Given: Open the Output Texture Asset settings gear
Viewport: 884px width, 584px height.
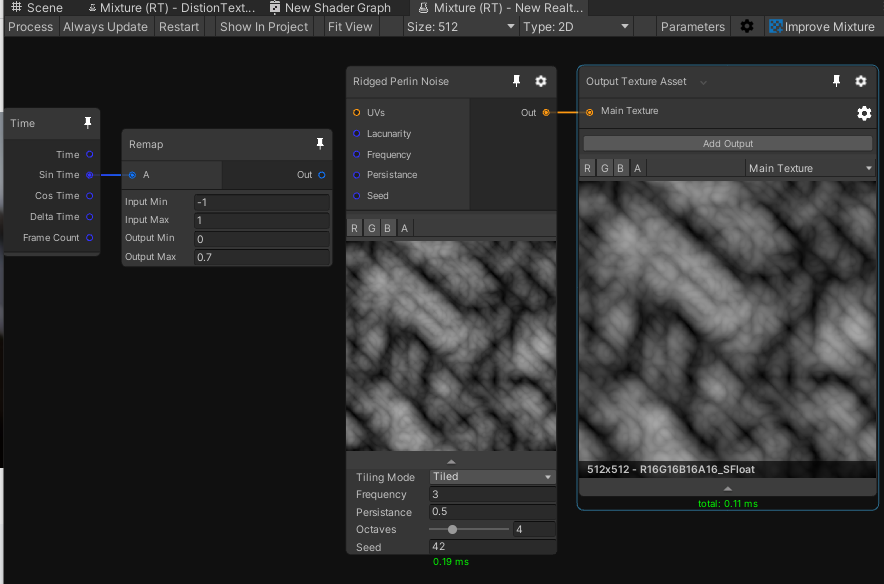Looking at the screenshot, I should pos(861,81).
